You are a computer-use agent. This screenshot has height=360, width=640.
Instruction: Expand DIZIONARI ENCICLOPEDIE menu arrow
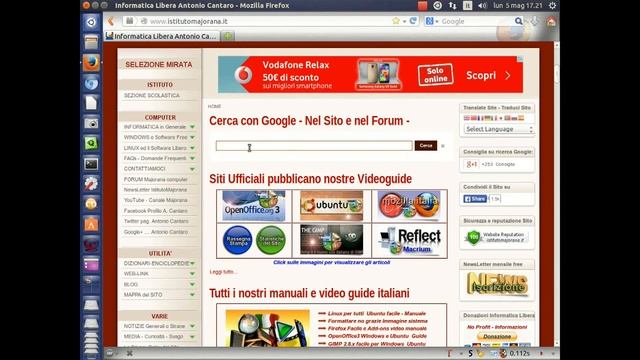192,263
